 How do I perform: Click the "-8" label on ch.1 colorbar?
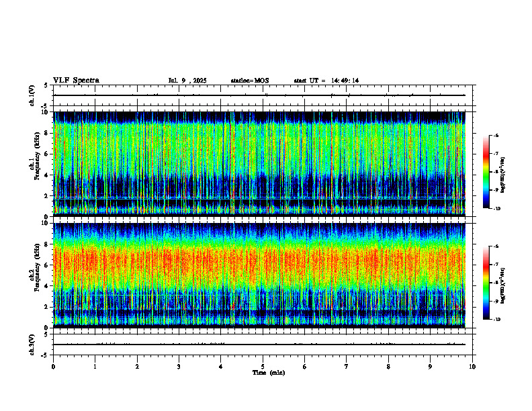point(496,172)
